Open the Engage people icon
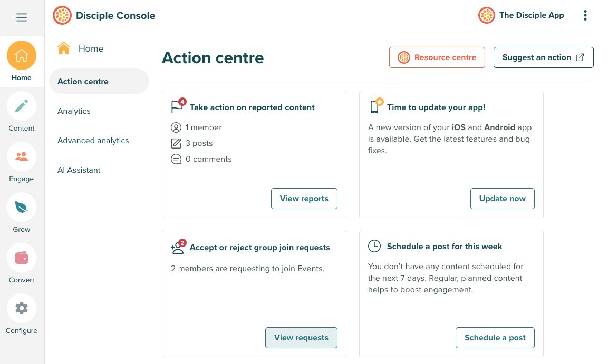This screenshot has width=608, height=364. point(22,157)
